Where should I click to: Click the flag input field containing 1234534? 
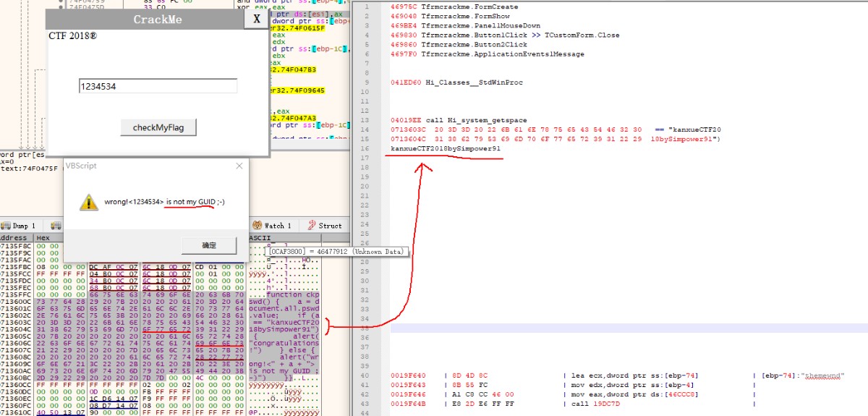point(158,86)
